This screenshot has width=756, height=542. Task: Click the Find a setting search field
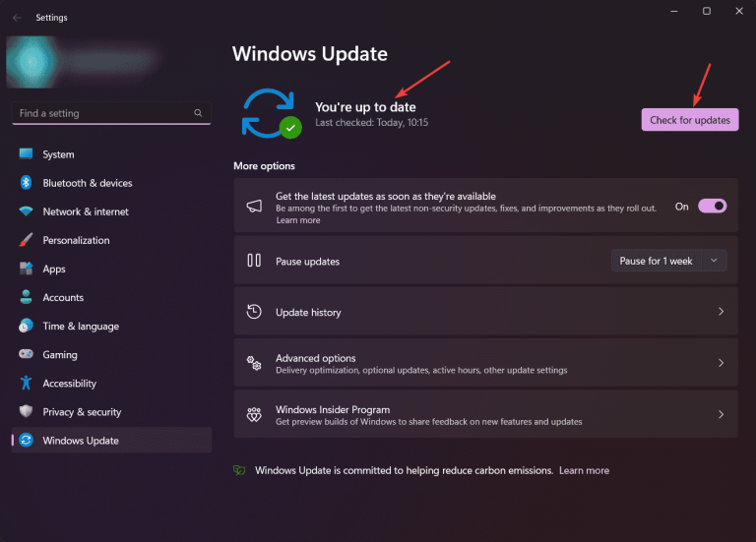pos(103,113)
